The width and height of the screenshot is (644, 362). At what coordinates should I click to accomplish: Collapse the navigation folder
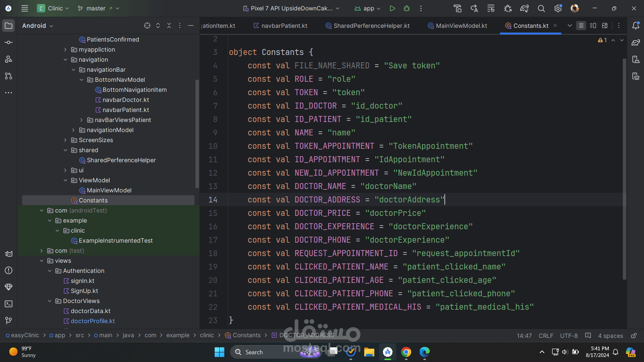tap(65, 60)
